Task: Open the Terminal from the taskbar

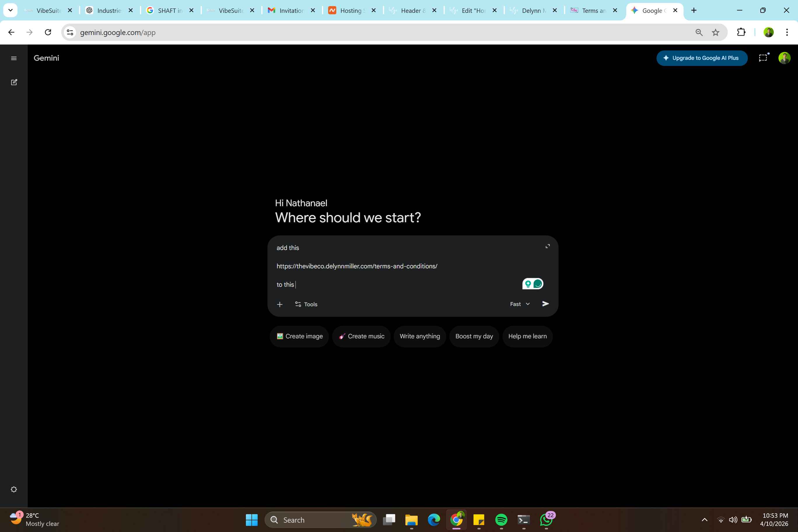Action: (x=524, y=520)
